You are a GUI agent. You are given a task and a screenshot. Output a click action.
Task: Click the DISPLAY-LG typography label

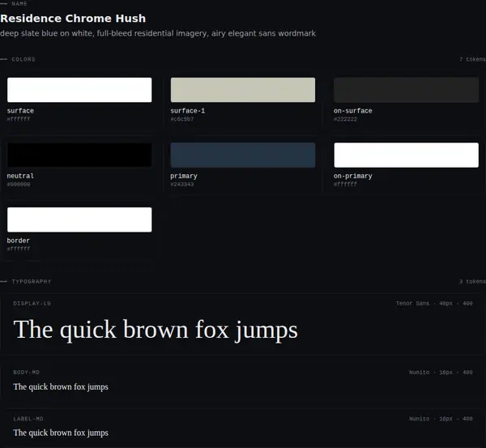[x=32, y=304]
